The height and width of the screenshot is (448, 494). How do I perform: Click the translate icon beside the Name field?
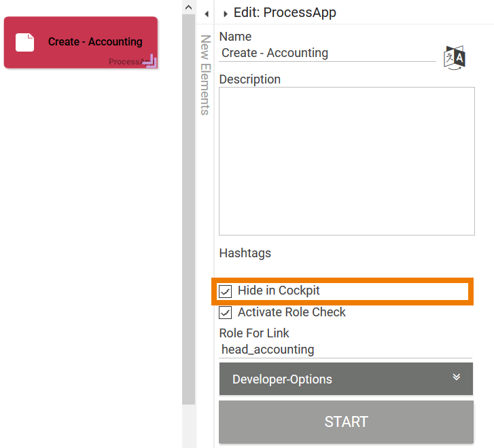(x=455, y=58)
